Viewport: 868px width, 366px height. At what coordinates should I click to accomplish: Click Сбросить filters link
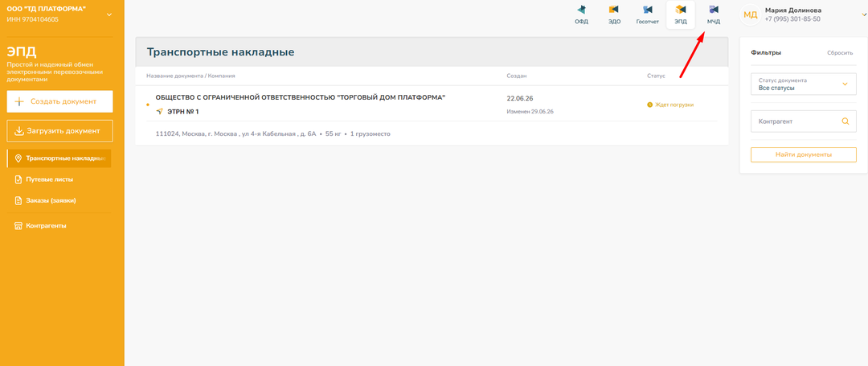(840, 53)
